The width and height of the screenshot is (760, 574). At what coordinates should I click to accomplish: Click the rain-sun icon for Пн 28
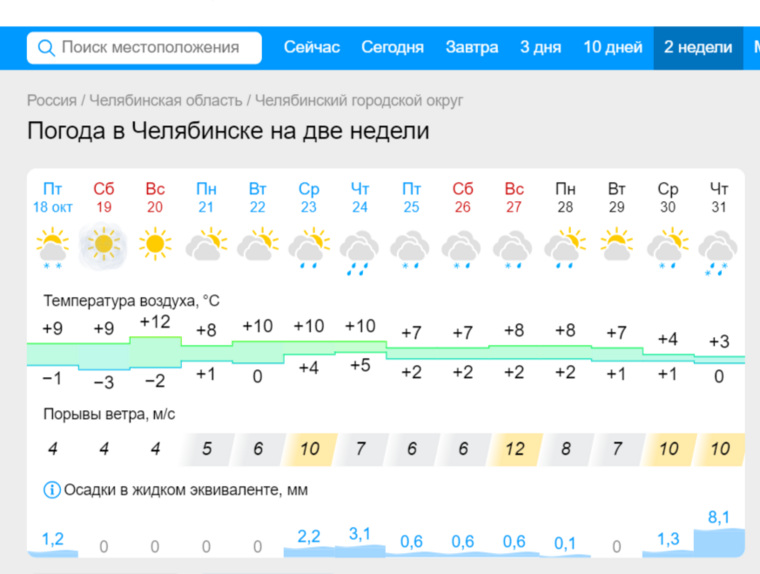[x=565, y=248]
